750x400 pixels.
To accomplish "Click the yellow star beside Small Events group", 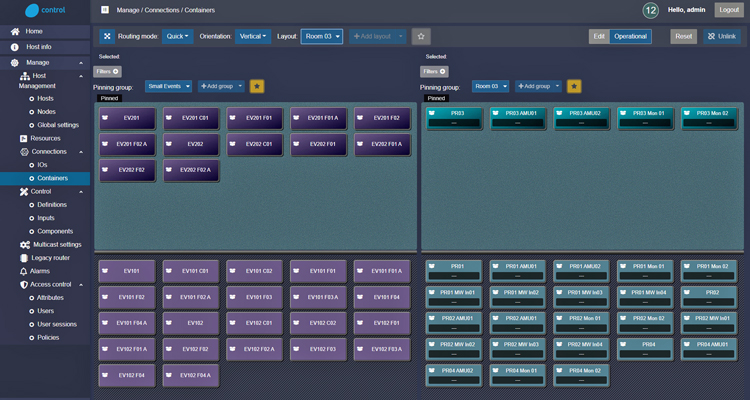I will (x=257, y=87).
